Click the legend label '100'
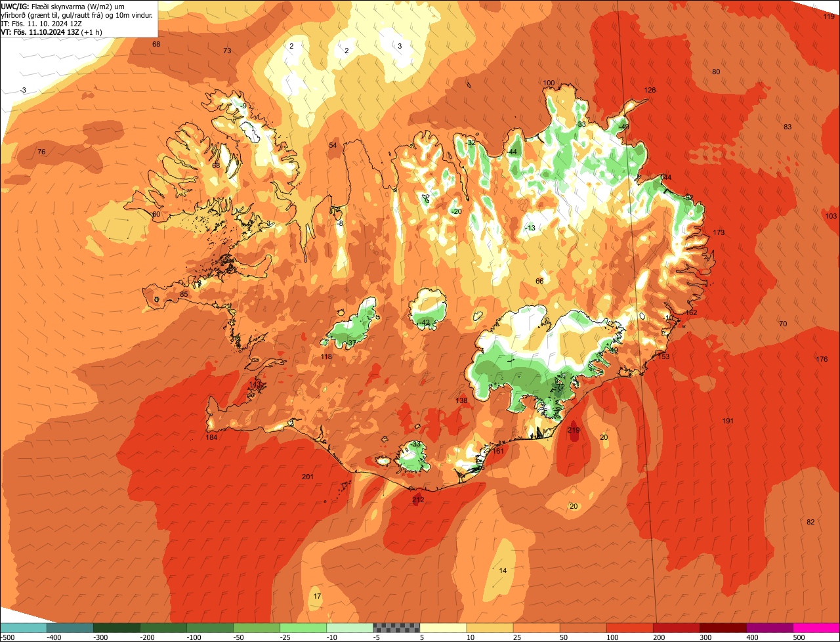Image resolution: width=840 pixels, height=642 pixels. 612,637
